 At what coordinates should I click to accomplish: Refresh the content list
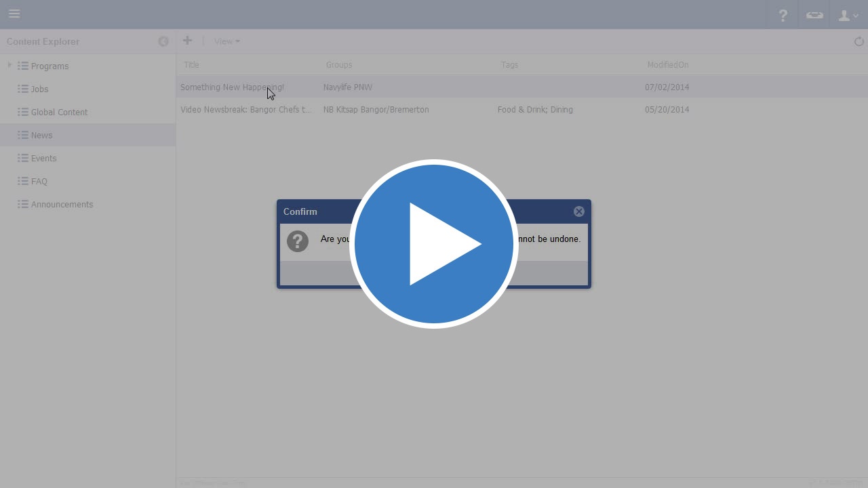pos(859,41)
